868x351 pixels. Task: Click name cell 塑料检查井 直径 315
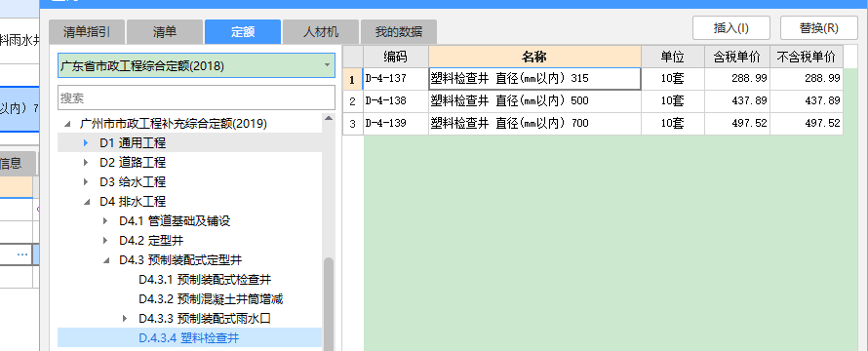[534, 79]
